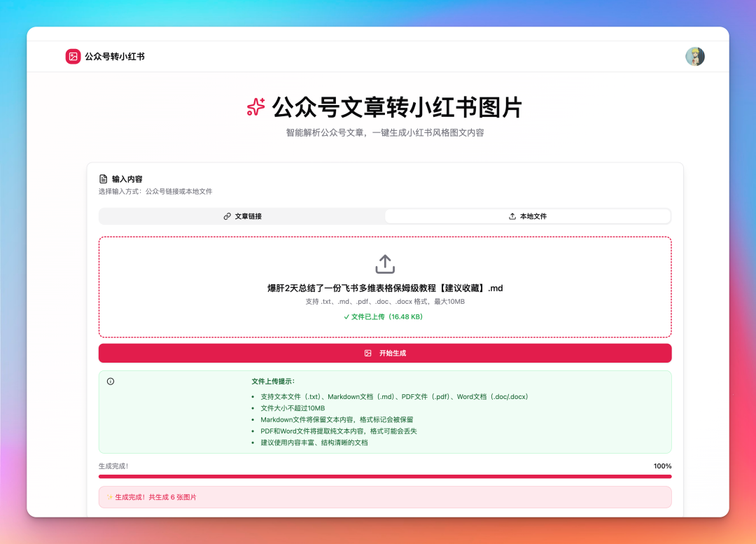This screenshot has height=544, width=756.
Task: Click the image icon inside 开始生成 button
Action: coord(368,354)
